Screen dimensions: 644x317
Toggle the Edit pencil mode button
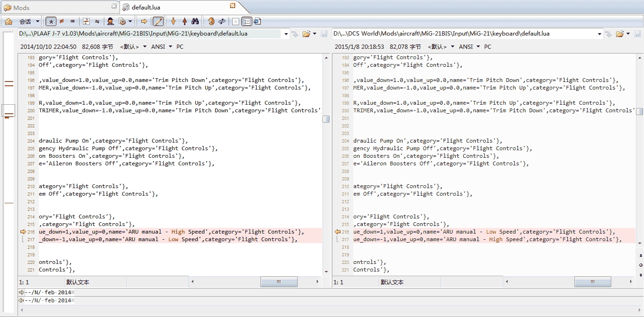(158, 21)
